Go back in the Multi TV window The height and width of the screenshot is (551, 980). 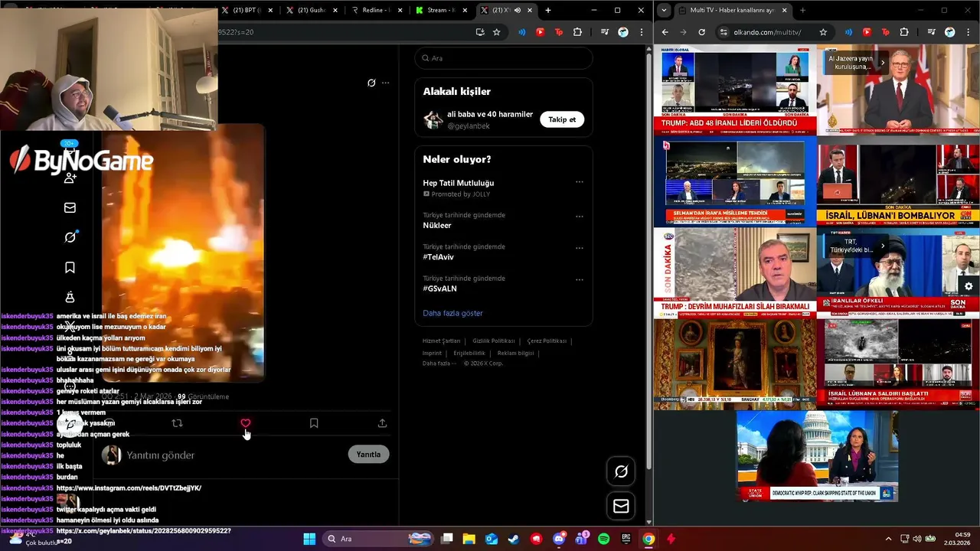665,32
